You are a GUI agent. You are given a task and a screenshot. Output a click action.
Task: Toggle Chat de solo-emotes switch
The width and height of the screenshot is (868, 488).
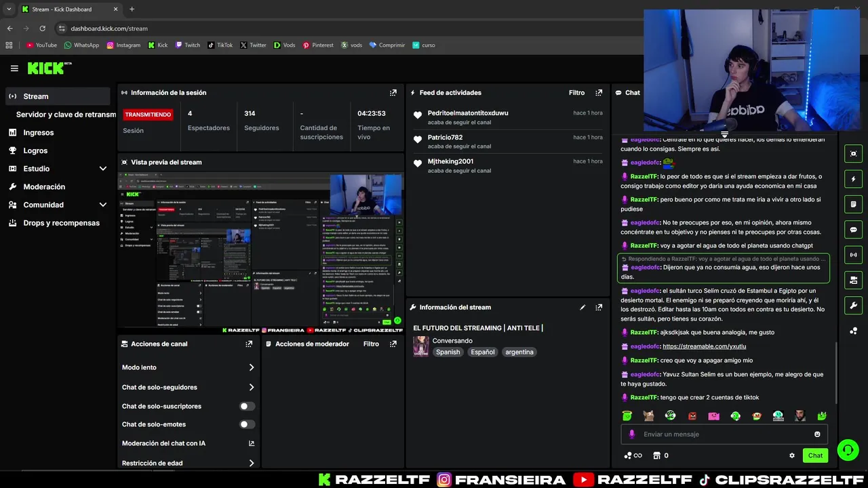[248, 424]
